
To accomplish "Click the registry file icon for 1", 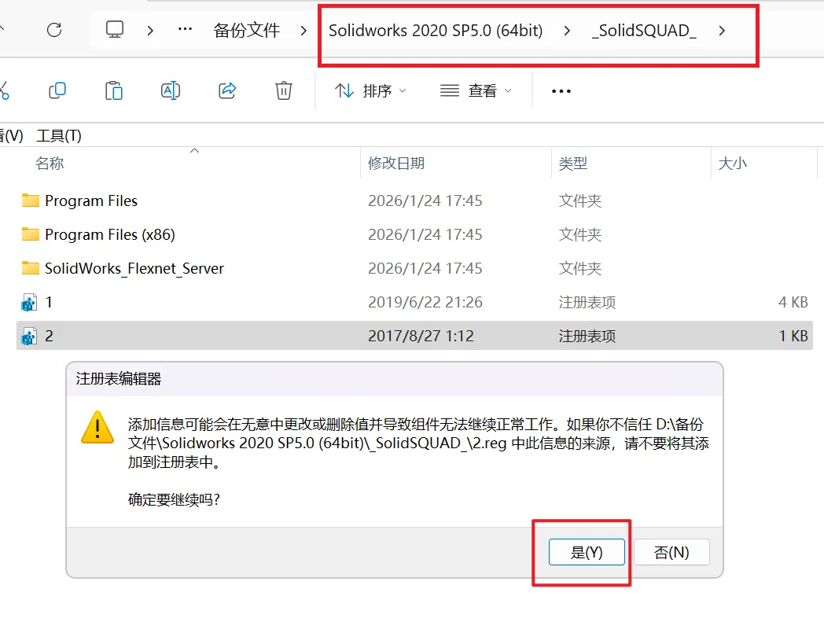I will point(29,302).
